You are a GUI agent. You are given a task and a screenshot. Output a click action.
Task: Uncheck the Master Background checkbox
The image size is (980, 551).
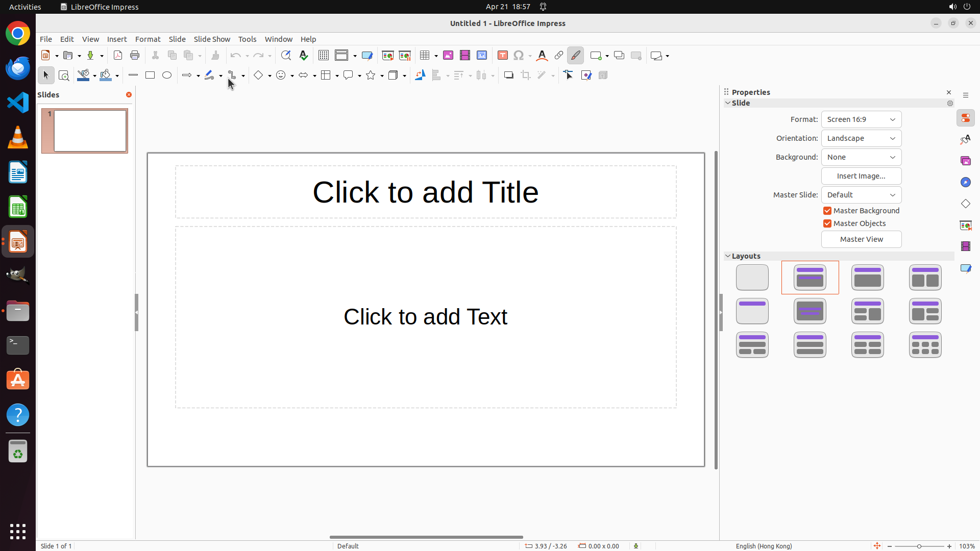(x=827, y=211)
